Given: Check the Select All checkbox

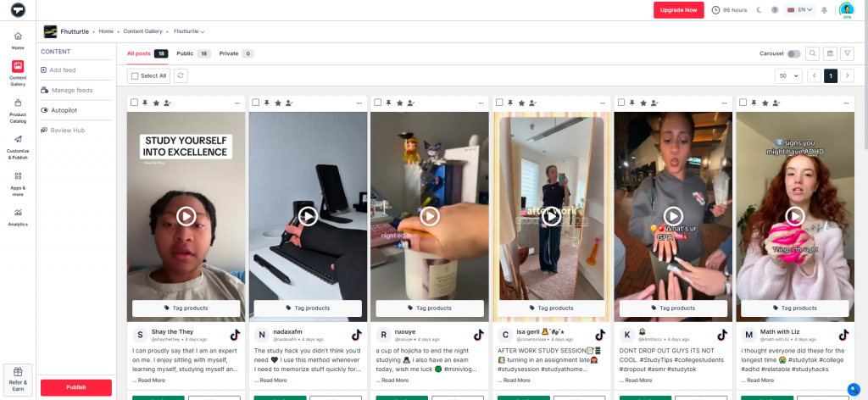Looking at the screenshot, I should point(135,75).
